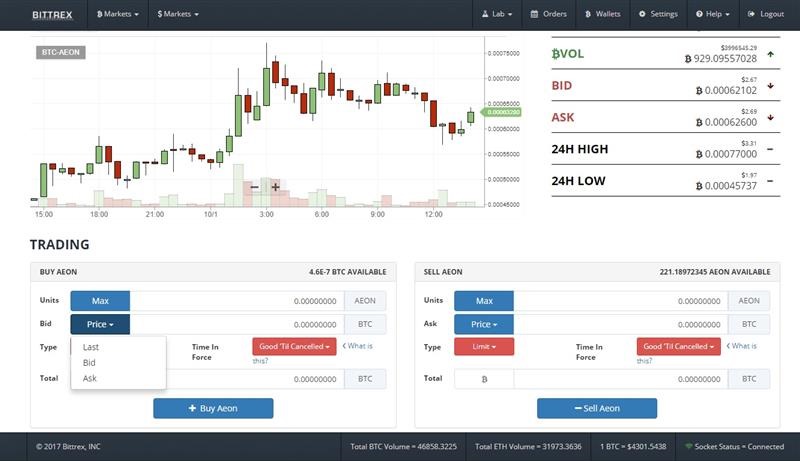
Task: Click the BVOL value 929.09557028
Action: (721, 59)
